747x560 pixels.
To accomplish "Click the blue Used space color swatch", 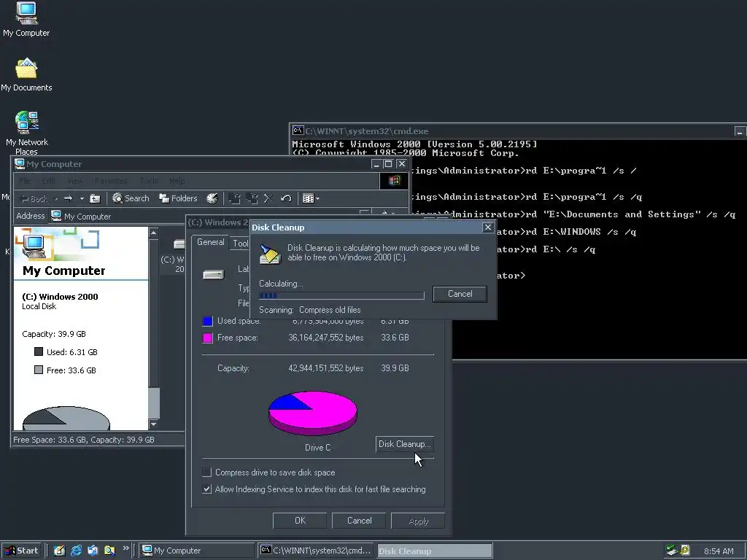I will coord(207,321).
